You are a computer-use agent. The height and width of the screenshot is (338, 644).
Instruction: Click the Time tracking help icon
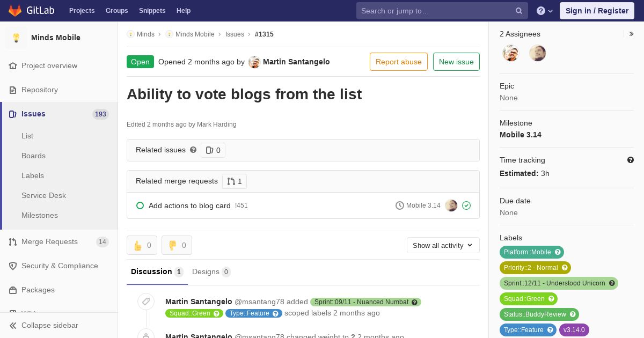point(631,160)
